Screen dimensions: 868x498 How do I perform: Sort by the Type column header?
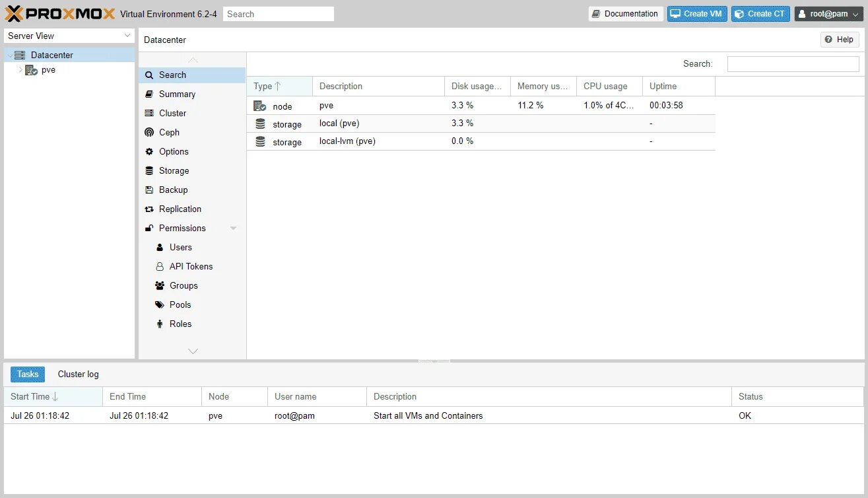point(280,87)
